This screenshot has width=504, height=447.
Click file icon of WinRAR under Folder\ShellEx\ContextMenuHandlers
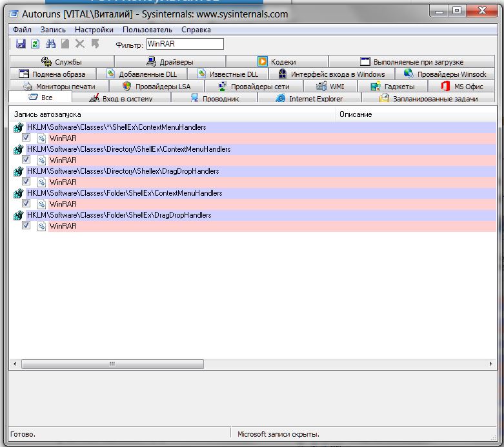41,204
